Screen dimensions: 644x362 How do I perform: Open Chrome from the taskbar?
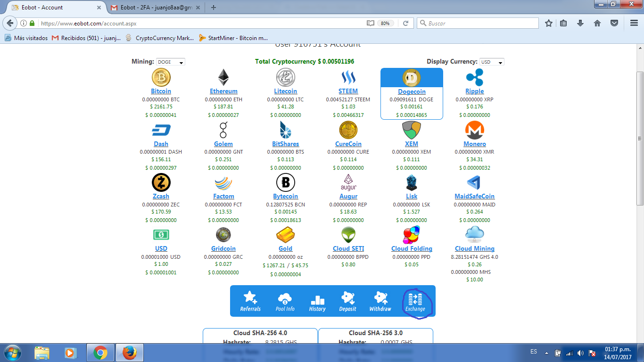pyautogui.click(x=100, y=353)
